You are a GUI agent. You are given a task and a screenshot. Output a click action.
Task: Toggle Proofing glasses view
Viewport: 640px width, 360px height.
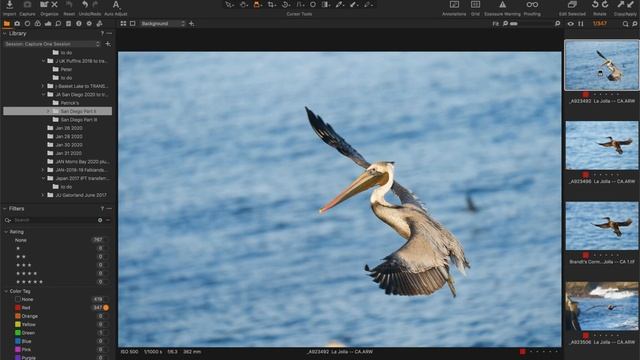coord(532,5)
